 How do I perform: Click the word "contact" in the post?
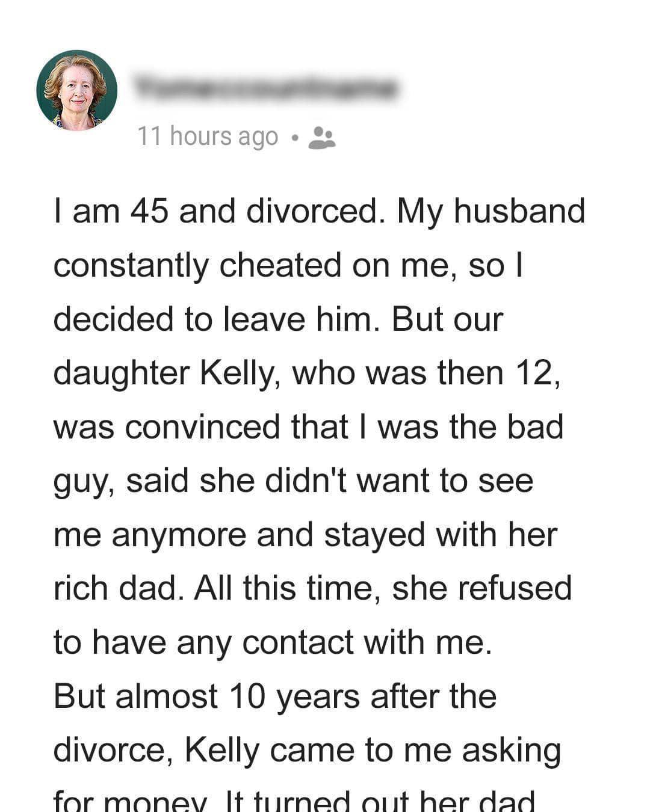coord(297,642)
